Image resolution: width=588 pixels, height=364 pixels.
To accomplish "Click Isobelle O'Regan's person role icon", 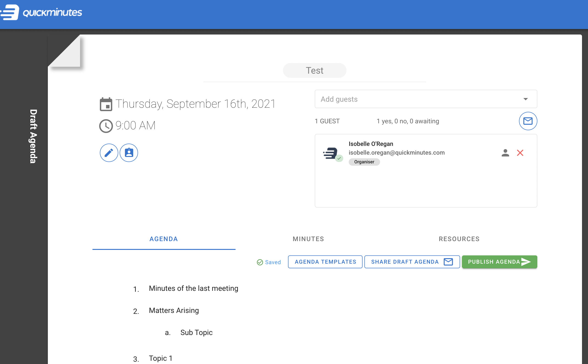I will (505, 153).
